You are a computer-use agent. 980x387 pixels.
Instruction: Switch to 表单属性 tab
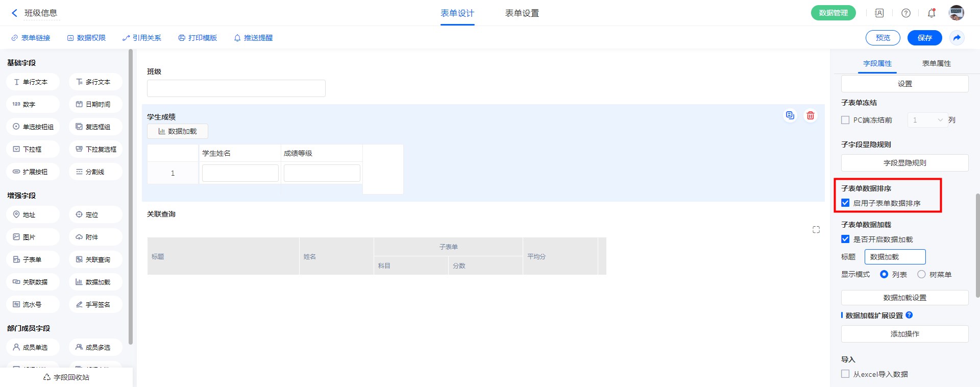[x=936, y=63]
